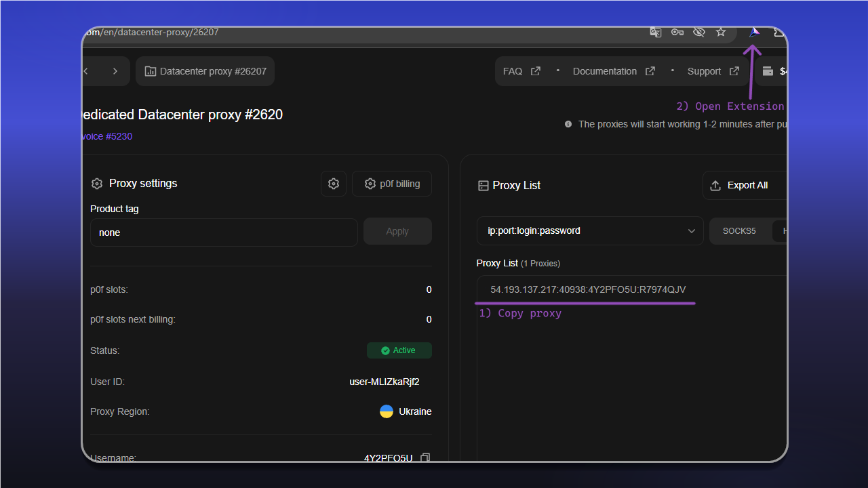This screenshot has width=868, height=488.
Task: Click the external link icon beside FAQ
Action: pyautogui.click(x=535, y=71)
